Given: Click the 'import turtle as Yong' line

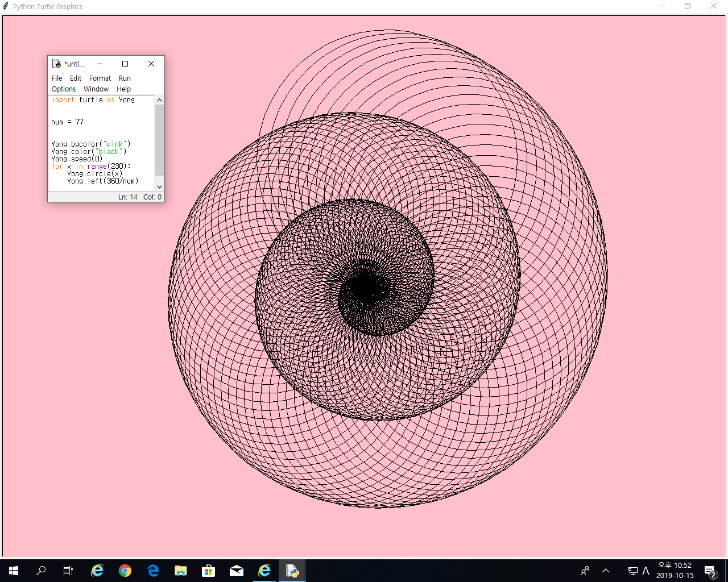Looking at the screenshot, I should (93, 100).
